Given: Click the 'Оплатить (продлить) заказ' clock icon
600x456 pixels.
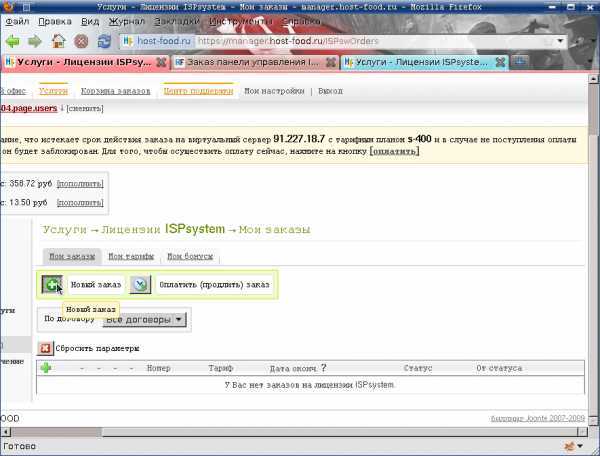Looking at the screenshot, I should click(x=141, y=285).
